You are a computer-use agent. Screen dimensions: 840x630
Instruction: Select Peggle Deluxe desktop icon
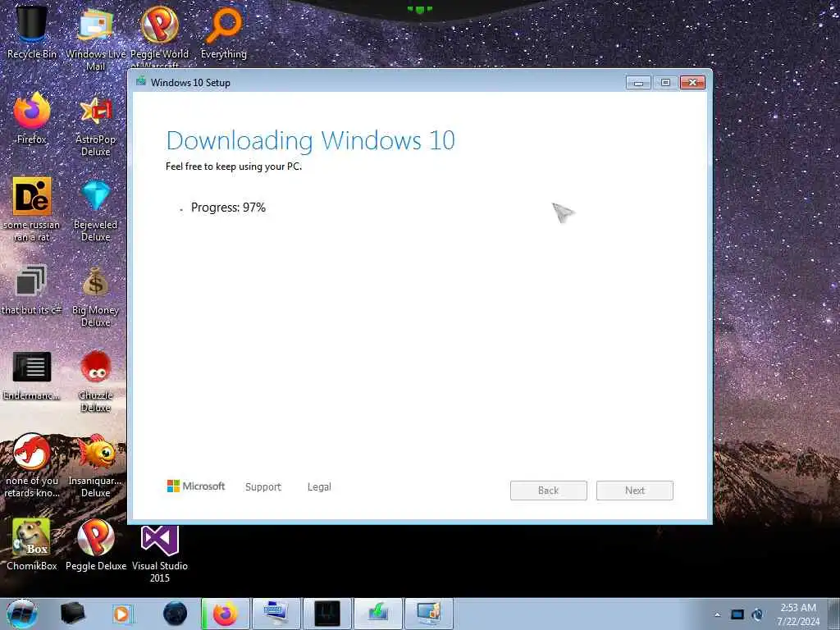(x=95, y=545)
